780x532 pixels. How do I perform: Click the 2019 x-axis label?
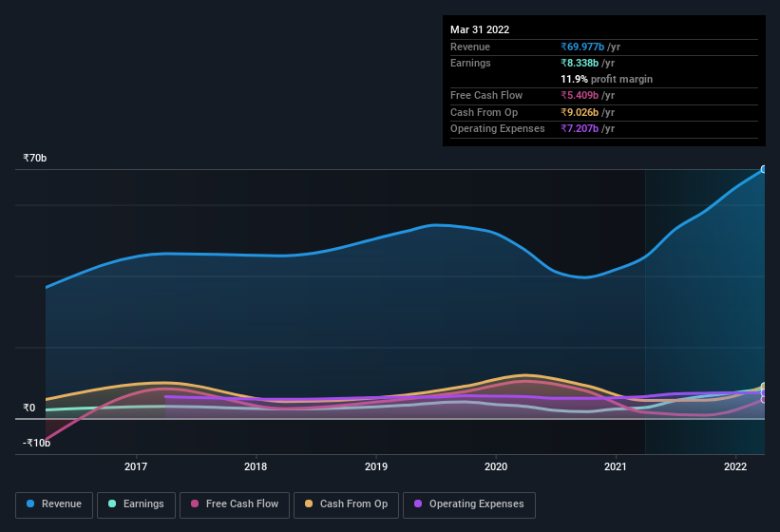376,466
